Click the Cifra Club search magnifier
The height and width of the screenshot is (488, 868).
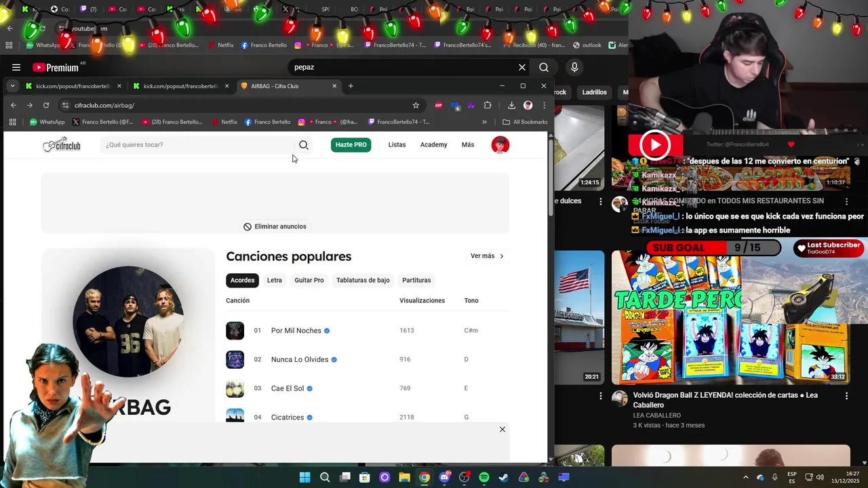[x=304, y=145]
